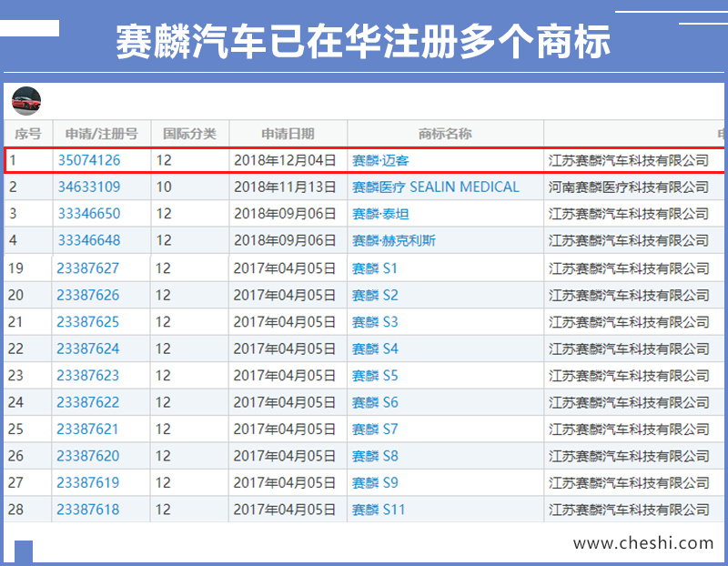Open the 赛麟 S2 trademark link
The image size is (728, 566).
375,296
